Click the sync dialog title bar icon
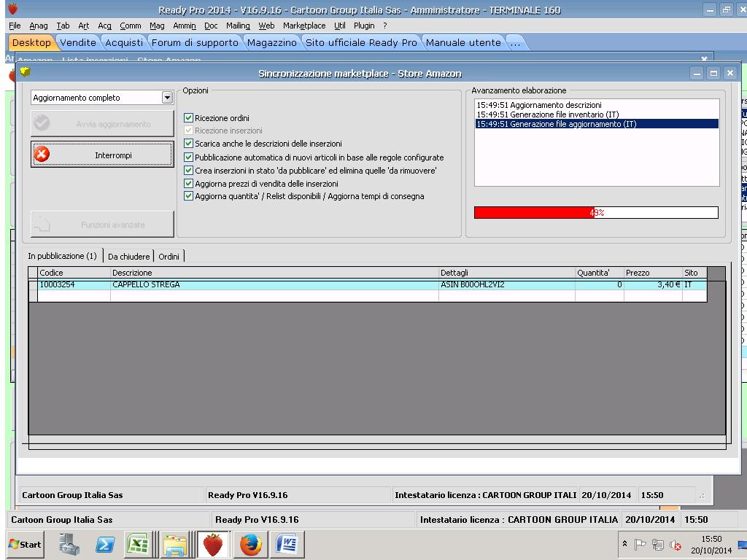747x560 pixels. [x=26, y=72]
